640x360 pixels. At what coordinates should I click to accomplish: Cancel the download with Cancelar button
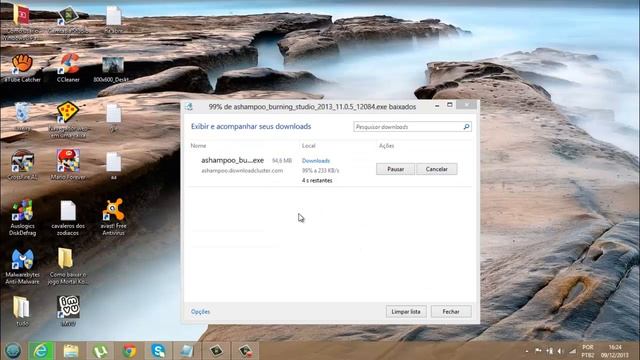(x=436, y=169)
